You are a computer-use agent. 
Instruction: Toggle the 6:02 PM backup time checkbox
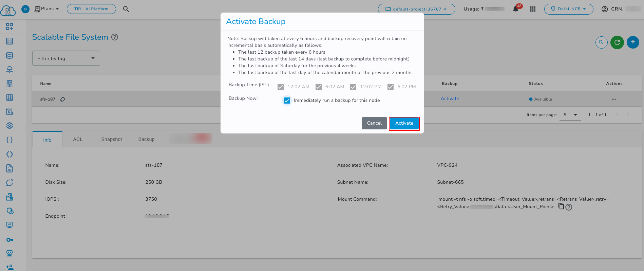tap(391, 87)
